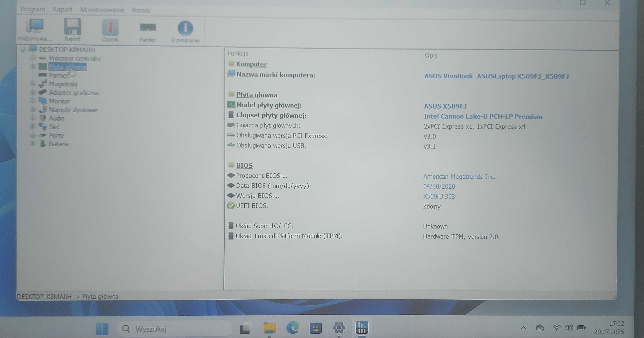Open Settings gear from the taskbar
Image resolution: width=644 pixels, height=338 pixels.
(x=339, y=327)
